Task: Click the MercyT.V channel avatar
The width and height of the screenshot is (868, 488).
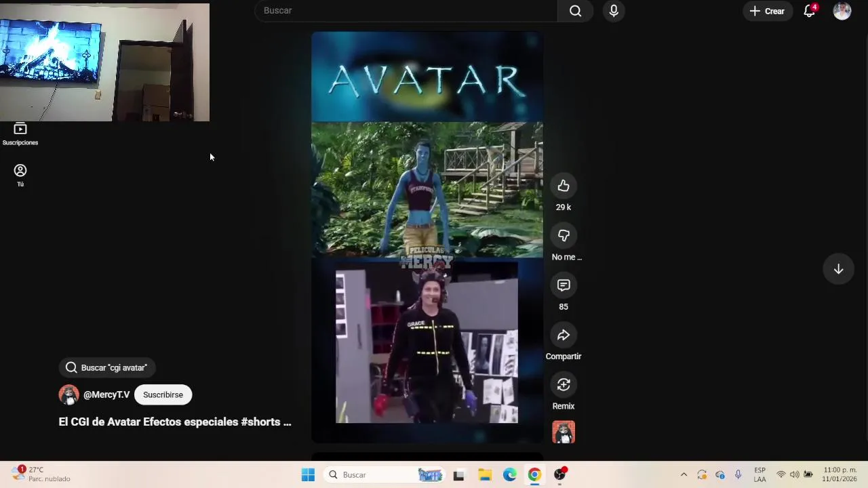Action: pyautogui.click(x=68, y=394)
